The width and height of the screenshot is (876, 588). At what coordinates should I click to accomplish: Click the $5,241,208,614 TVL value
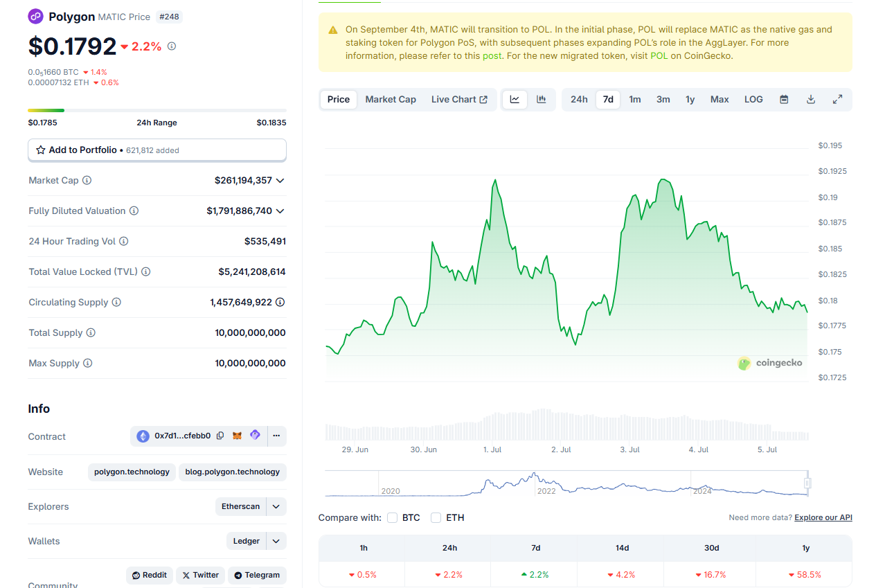pyautogui.click(x=252, y=271)
